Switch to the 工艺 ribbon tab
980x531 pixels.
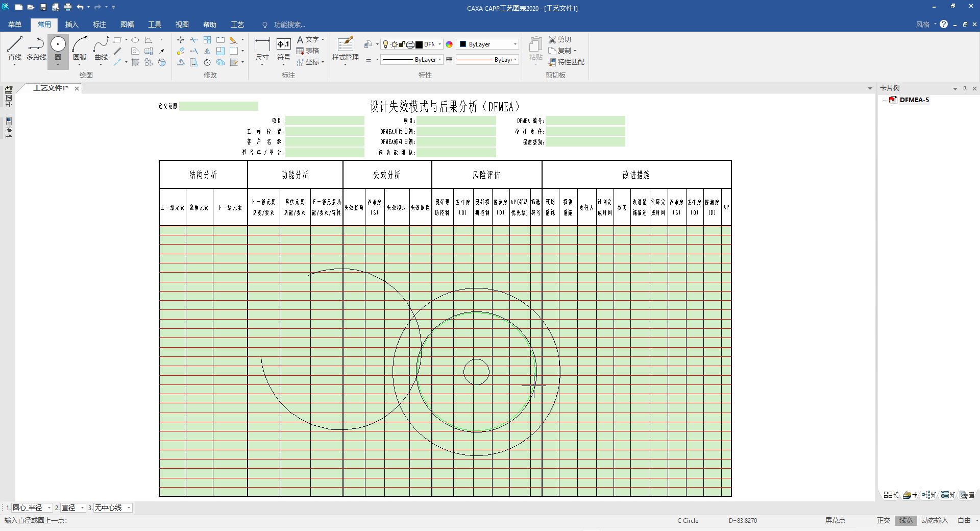(x=237, y=25)
